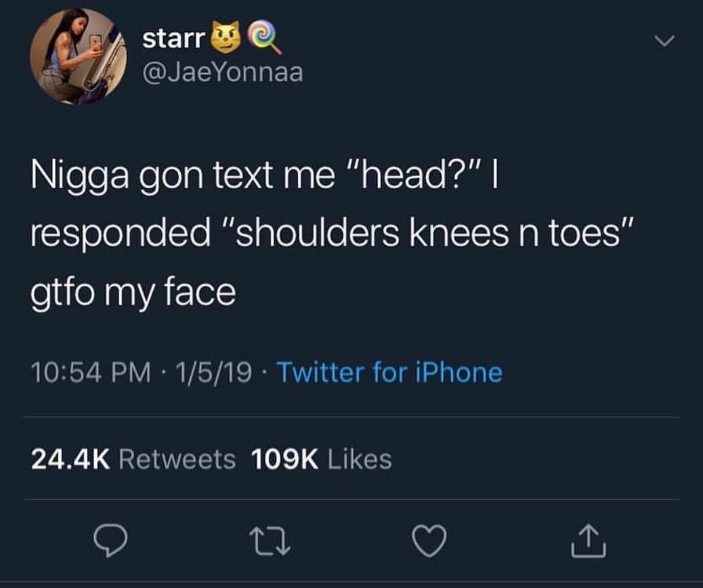Click the 10:54 PM timestamp
This screenshot has width=703, height=588.
point(91,373)
